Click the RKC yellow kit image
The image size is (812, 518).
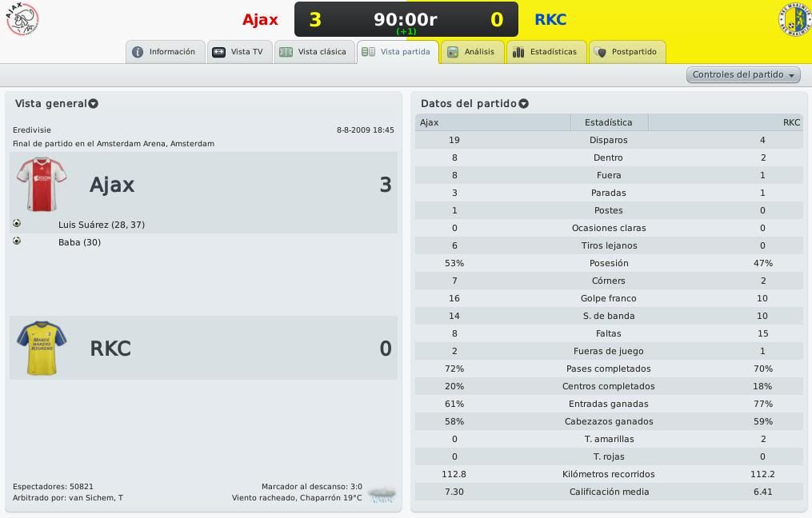[x=42, y=349]
